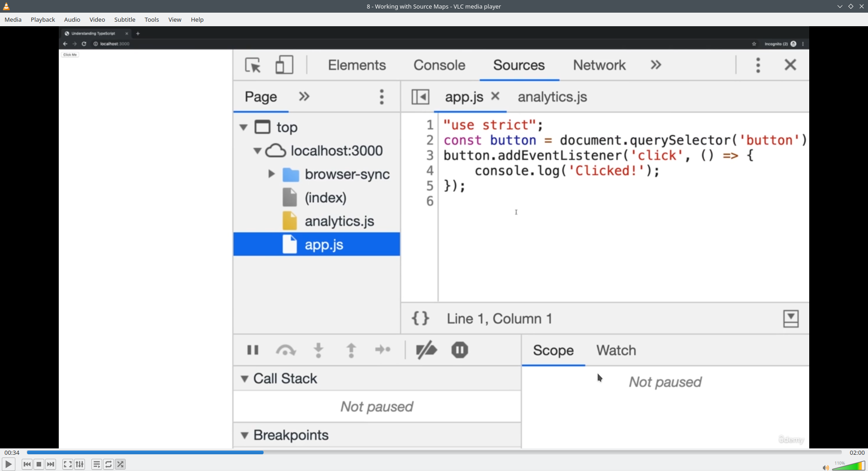Toggle VLC fullscreen mode

68,464
